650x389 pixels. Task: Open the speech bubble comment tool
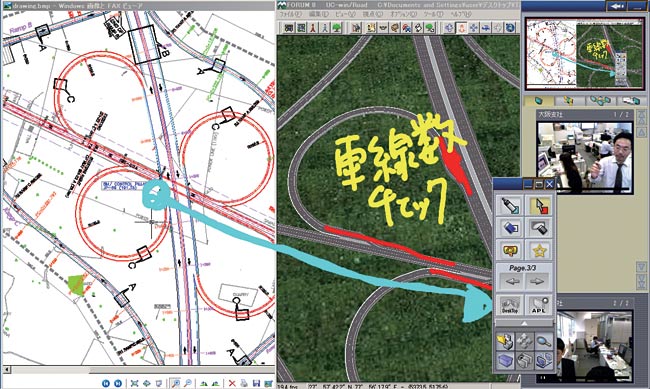(510, 250)
